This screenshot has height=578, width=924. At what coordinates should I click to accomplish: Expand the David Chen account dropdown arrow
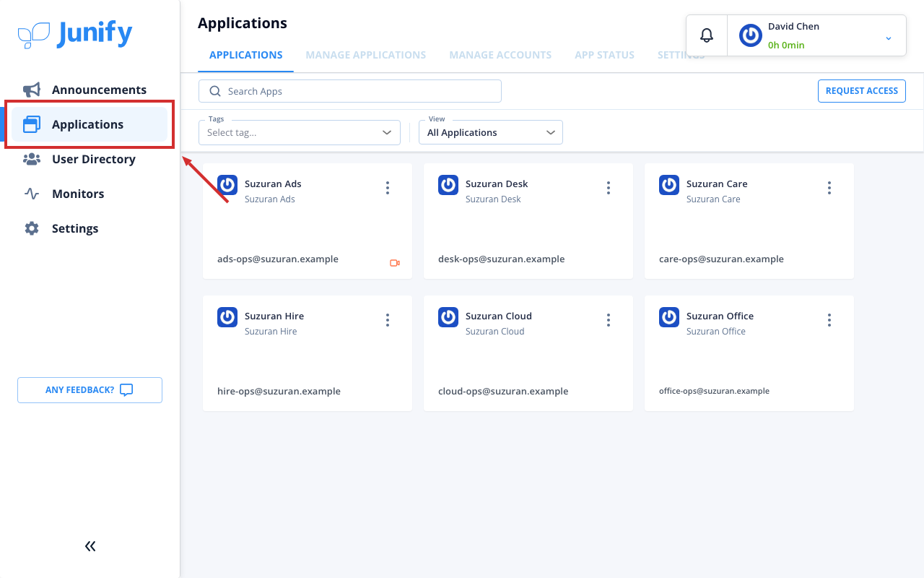pos(889,38)
